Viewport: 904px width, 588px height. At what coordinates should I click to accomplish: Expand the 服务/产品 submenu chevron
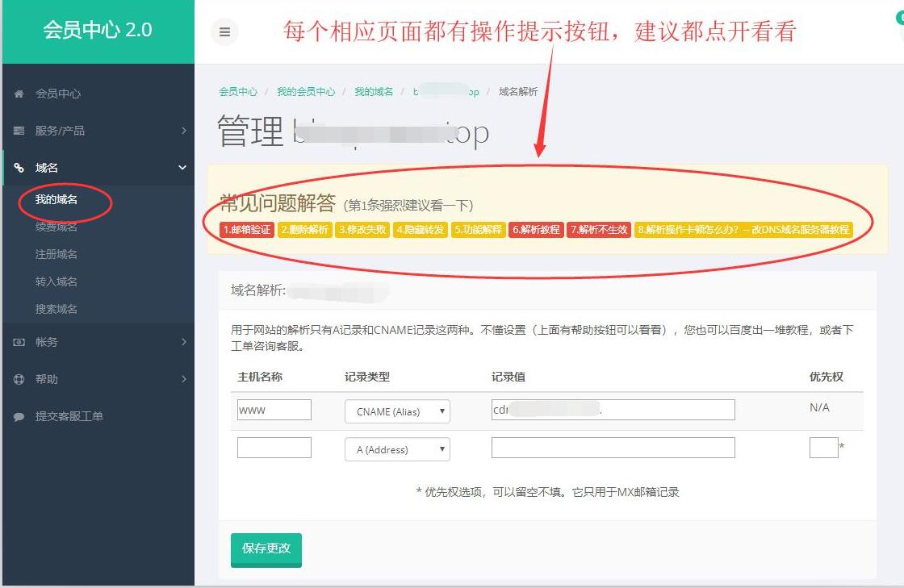tap(184, 131)
